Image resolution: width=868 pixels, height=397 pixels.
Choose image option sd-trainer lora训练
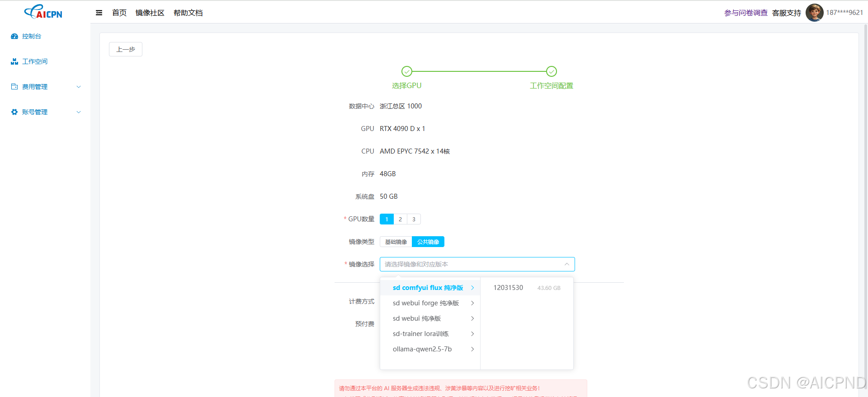pyautogui.click(x=430, y=334)
